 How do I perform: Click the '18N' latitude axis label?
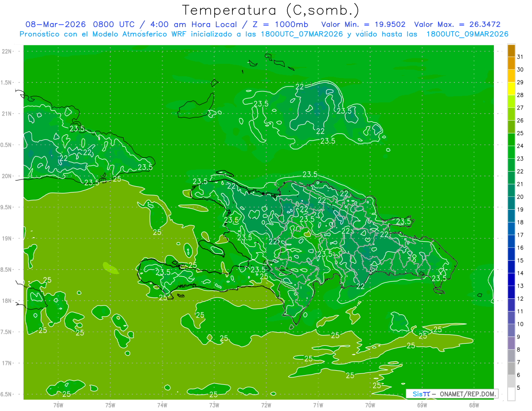coord(7,301)
